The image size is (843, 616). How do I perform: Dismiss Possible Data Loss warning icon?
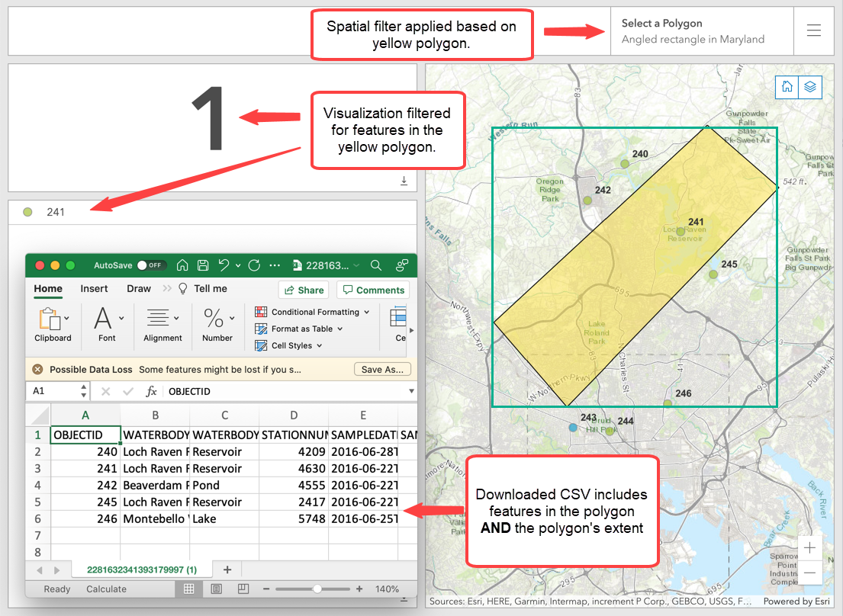(37, 370)
